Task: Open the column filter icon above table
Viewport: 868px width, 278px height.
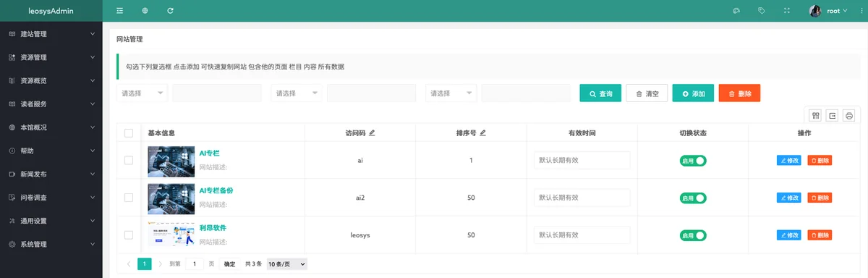Action: [815, 115]
